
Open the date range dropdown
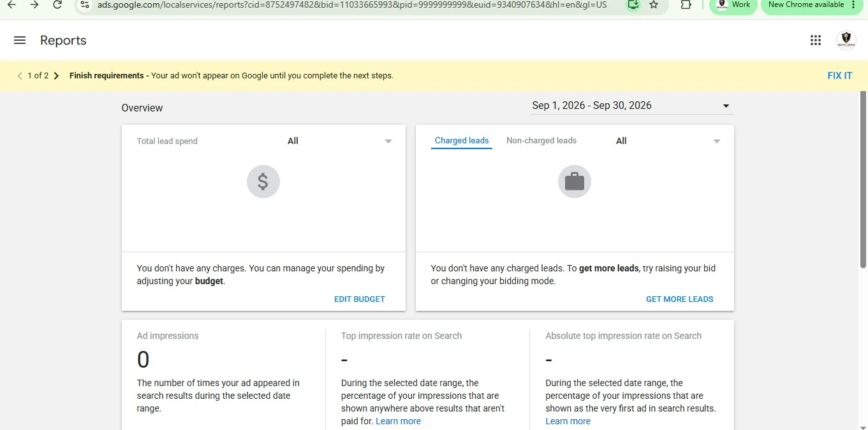pos(631,106)
